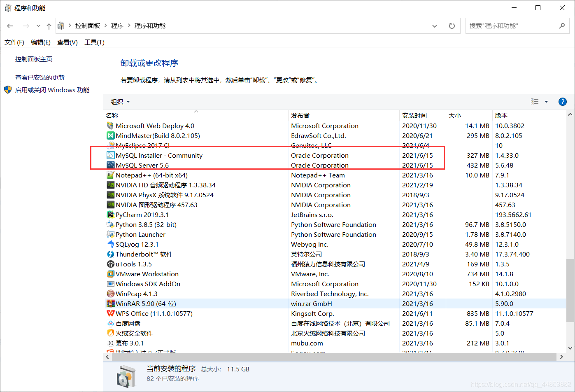Click the search magnifier icon
Image resolution: width=575 pixels, height=392 pixels.
pyautogui.click(x=562, y=26)
